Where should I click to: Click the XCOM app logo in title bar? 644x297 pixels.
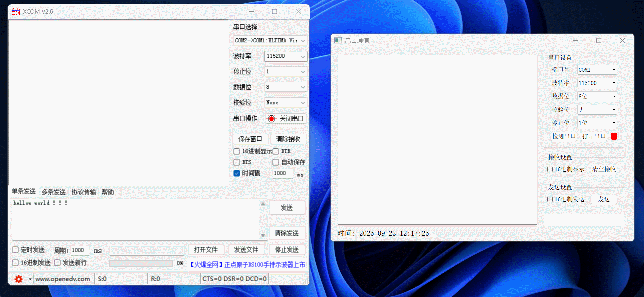[x=16, y=11]
